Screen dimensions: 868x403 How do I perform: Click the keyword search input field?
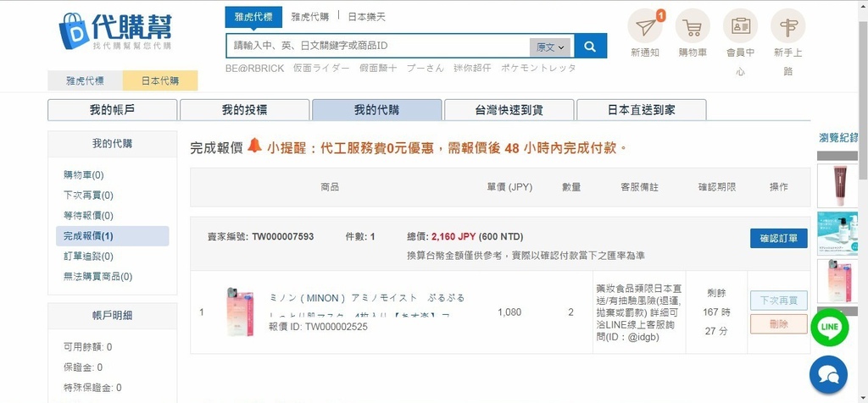point(377,46)
